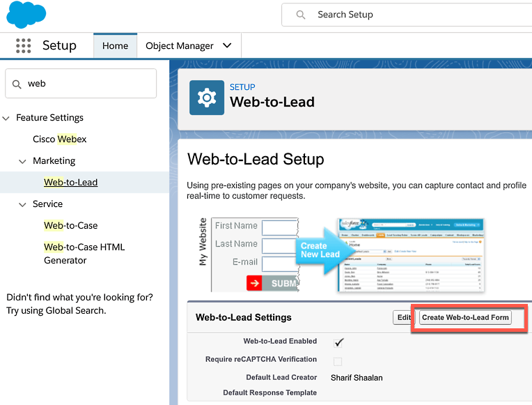Image resolution: width=532 pixels, height=405 pixels.
Task: Open the App Launcher dots icon
Action: tap(24, 45)
